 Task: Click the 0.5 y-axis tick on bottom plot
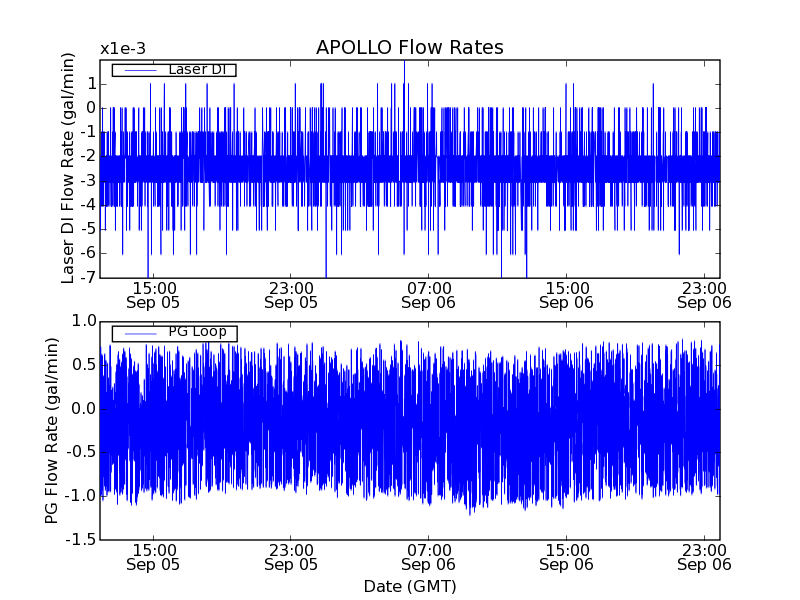(84, 365)
